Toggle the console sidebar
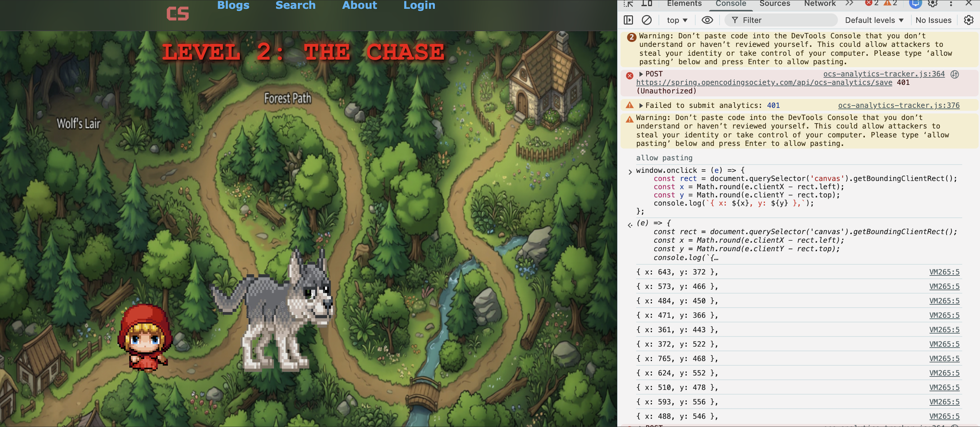Viewport: 980px width, 427px height. point(628,20)
